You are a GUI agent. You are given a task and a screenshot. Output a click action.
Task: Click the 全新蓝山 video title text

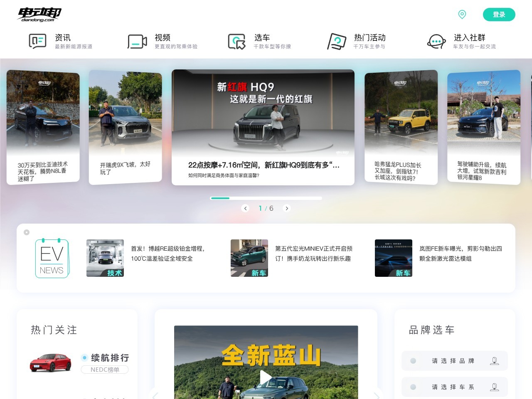(x=271, y=356)
